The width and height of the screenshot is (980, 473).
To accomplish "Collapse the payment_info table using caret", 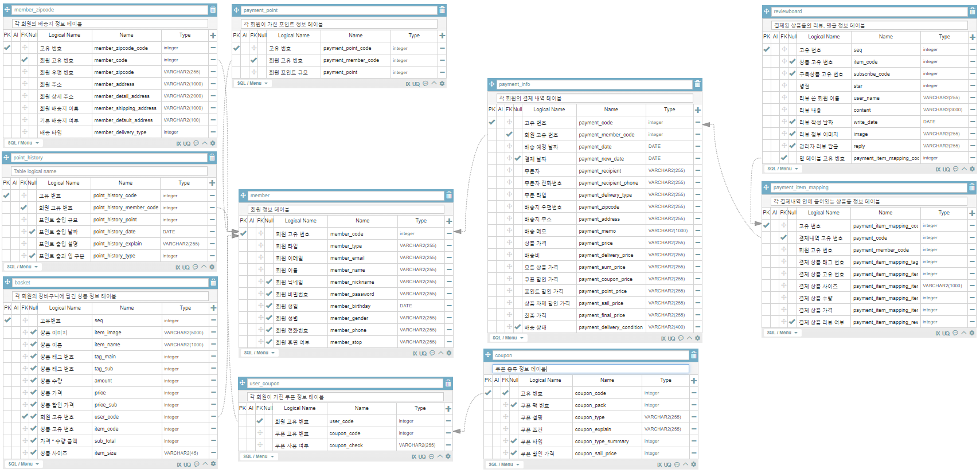I will [x=690, y=338].
